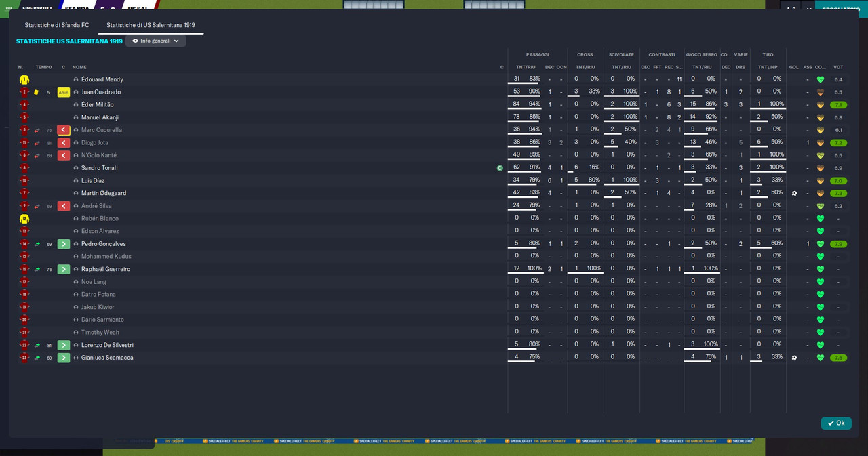The image size is (868, 456).
Task: Click the red substituted-off arrow for Diogo Jota
Action: pos(64,143)
